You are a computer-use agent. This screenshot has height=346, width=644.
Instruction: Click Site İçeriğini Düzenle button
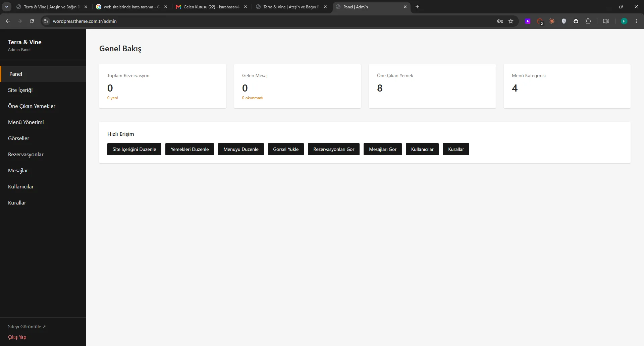[x=134, y=149]
